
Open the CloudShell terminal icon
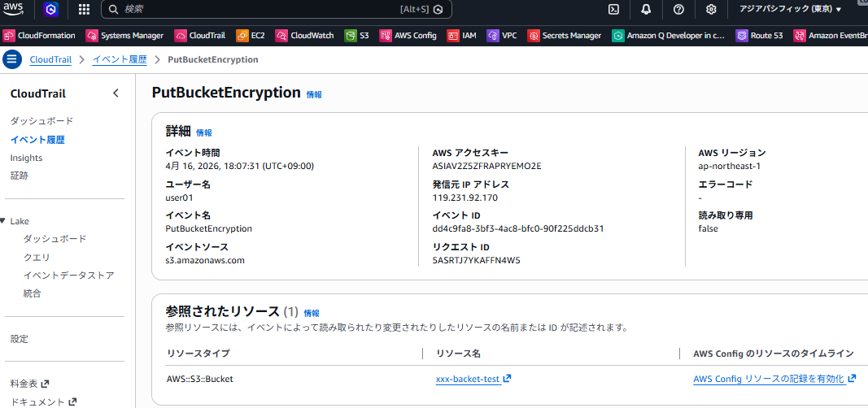[613, 9]
